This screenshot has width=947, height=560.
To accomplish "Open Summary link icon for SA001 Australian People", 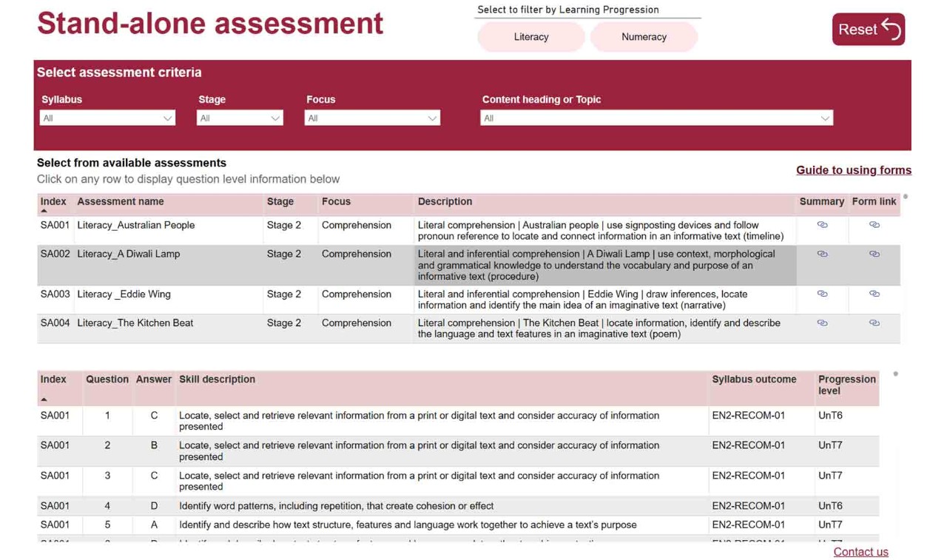I will pyautogui.click(x=822, y=225).
